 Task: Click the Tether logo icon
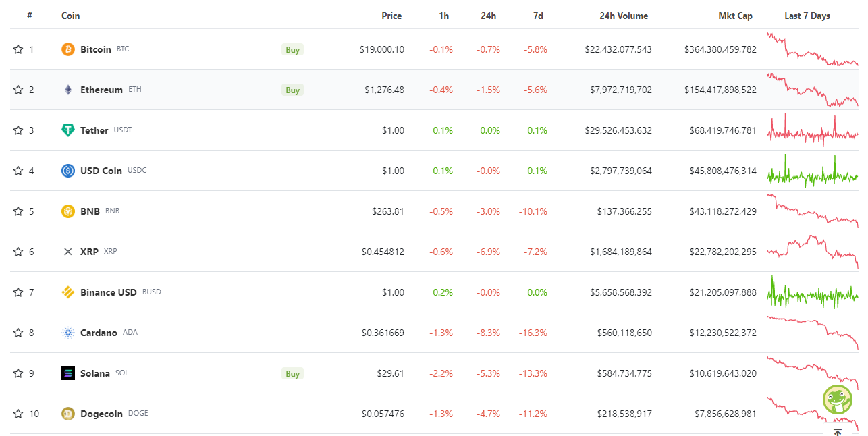(x=67, y=130)
